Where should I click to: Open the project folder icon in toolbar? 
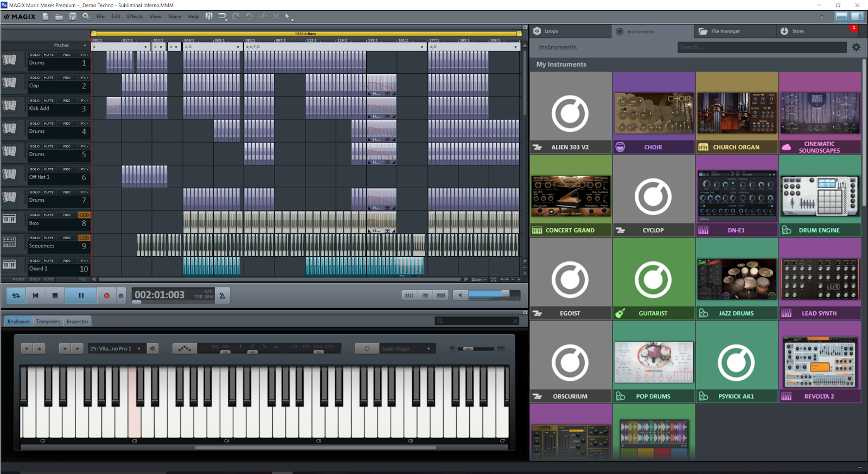(59, 17)
